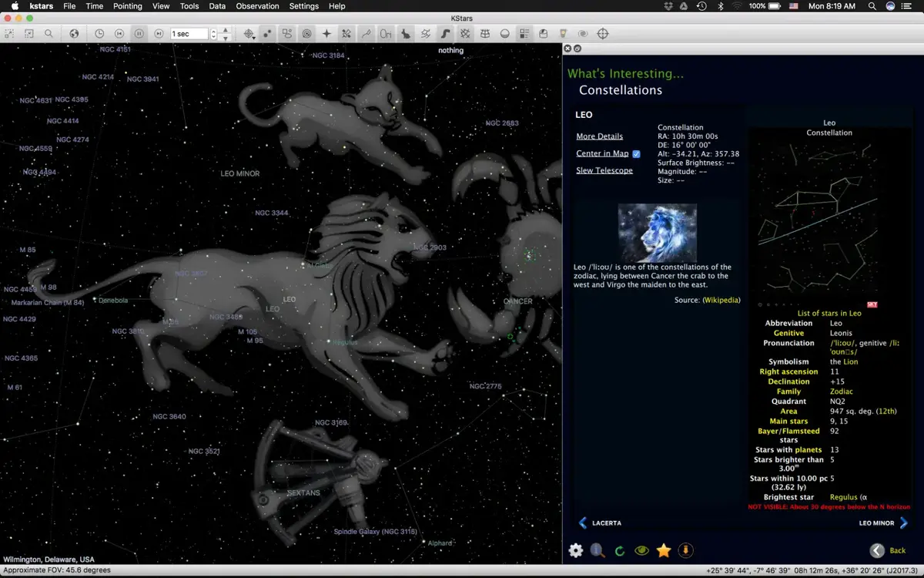Screen dimensions: 924x578
Task: Click the Leo lion thumbnail image
Action: [657, 232]
